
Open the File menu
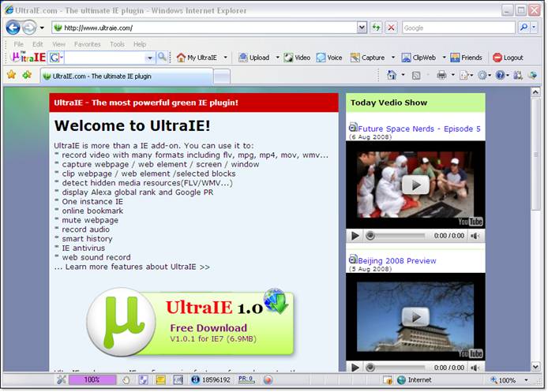18,44
